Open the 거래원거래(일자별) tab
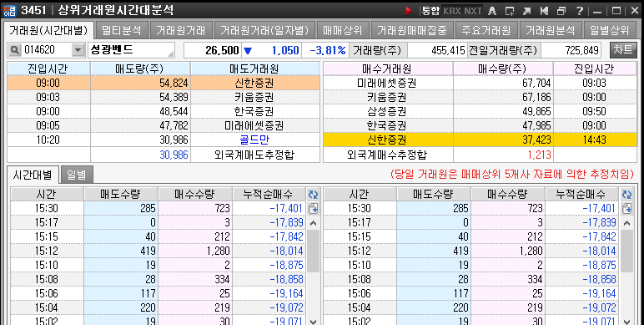This screenshot has width=644, height=325. pyautogui.click(x=264, y=30)
